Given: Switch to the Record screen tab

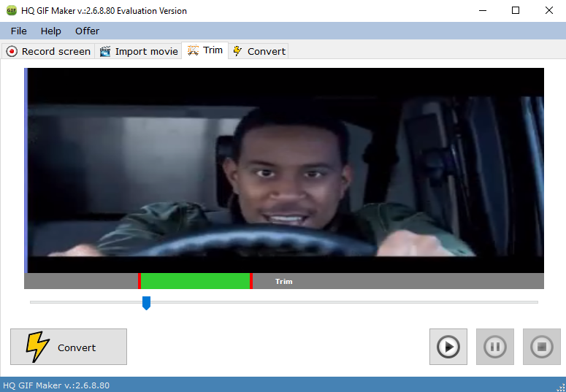Looking at the screenshot, I should [48, 51].
